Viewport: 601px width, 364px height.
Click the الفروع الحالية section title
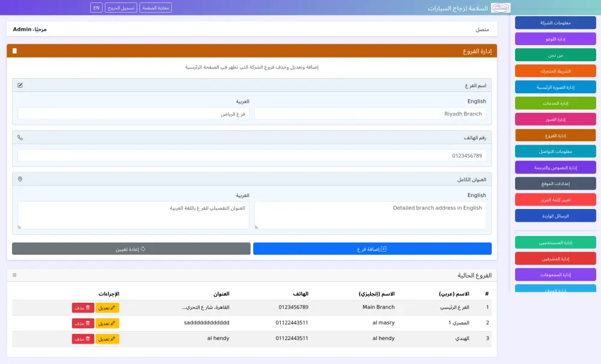pyautogui.click(x=475, y=276)
